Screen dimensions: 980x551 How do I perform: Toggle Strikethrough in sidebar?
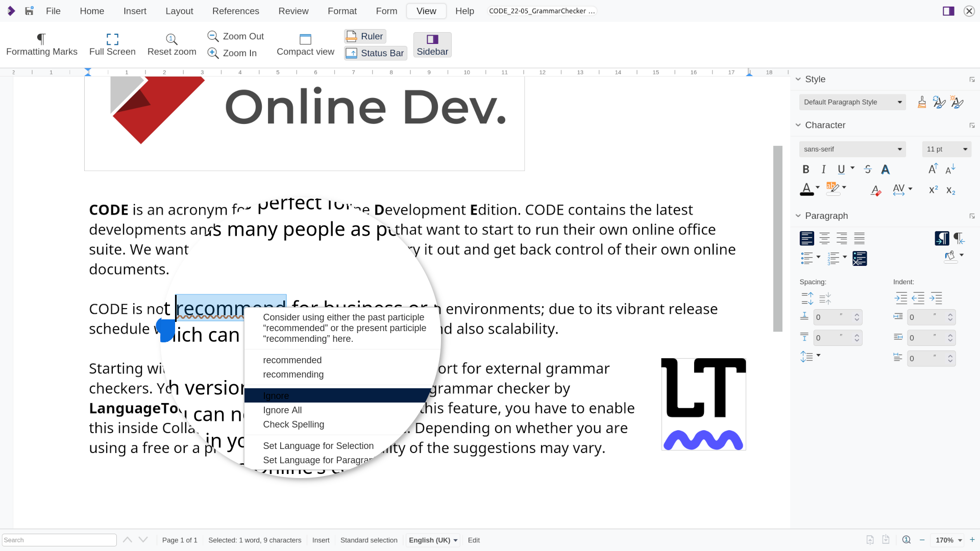coord(868,169)
